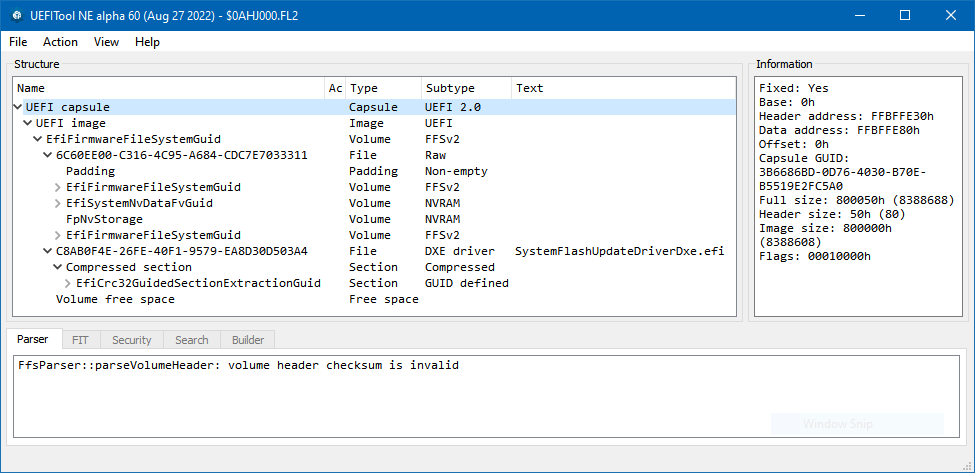Screen dimensions: 975x473
Task: Switch to the Parser tab
Action: (35, 339)
